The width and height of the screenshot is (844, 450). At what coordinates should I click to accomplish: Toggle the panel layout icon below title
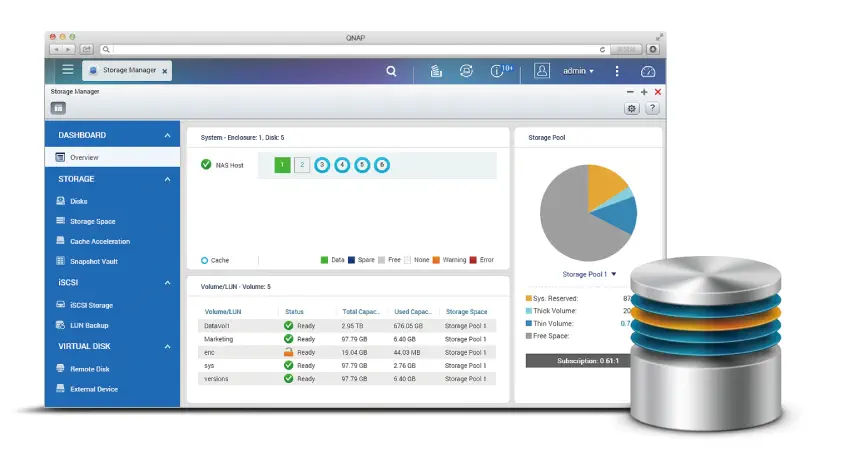[x=58, y=108]
